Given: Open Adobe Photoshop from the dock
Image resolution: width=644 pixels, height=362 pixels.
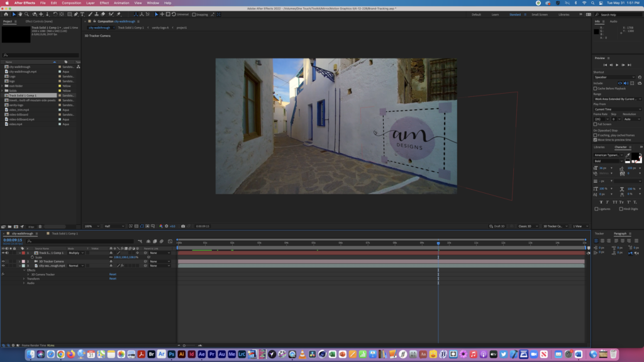Looking at the screenshot, I should [x=171, y=354].
